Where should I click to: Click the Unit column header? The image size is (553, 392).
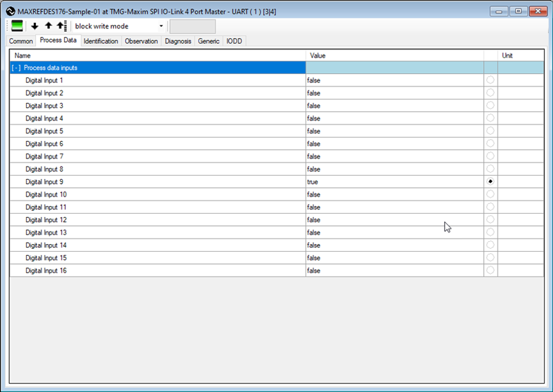[x=521, y=55]
